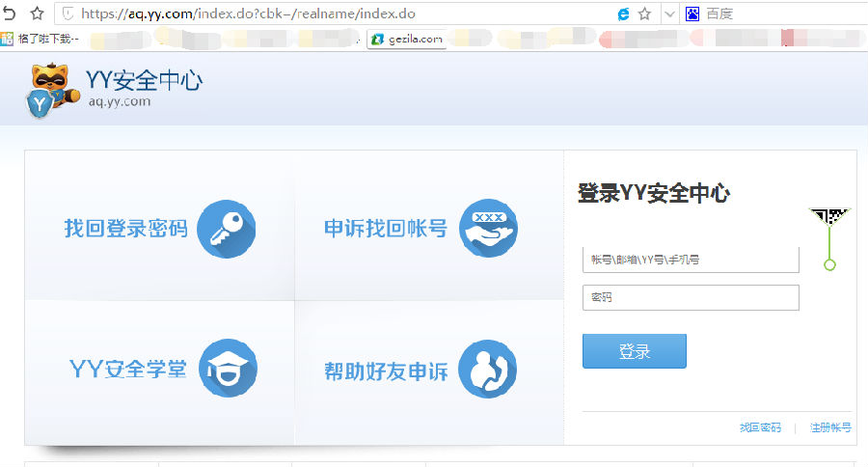Image resolution: width=868 pixels, height=467 pixels.
Task: Click the favorites star inside address bar
Action: coord(644,14)
